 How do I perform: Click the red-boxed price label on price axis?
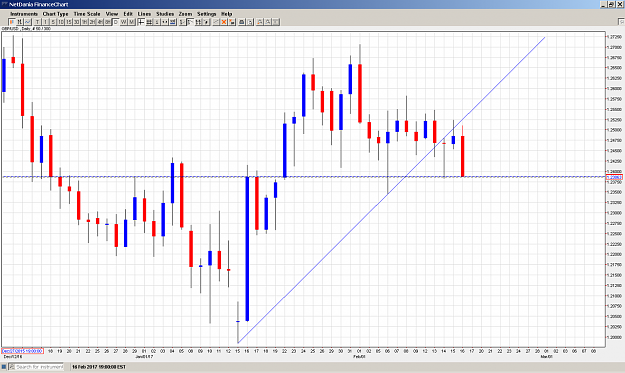[614, 177]
